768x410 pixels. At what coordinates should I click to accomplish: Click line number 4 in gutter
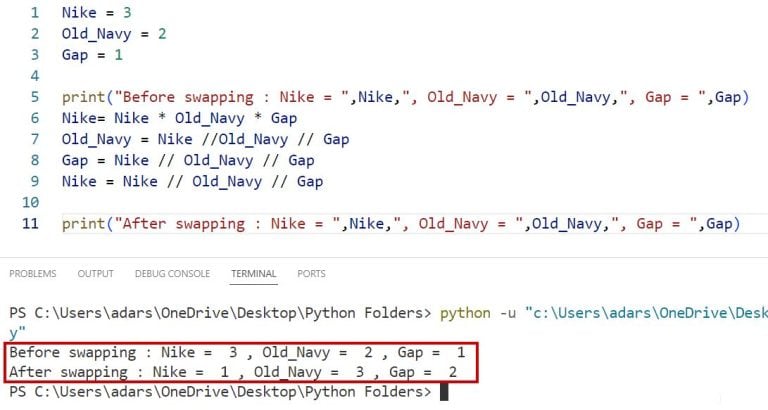[35, 76]
